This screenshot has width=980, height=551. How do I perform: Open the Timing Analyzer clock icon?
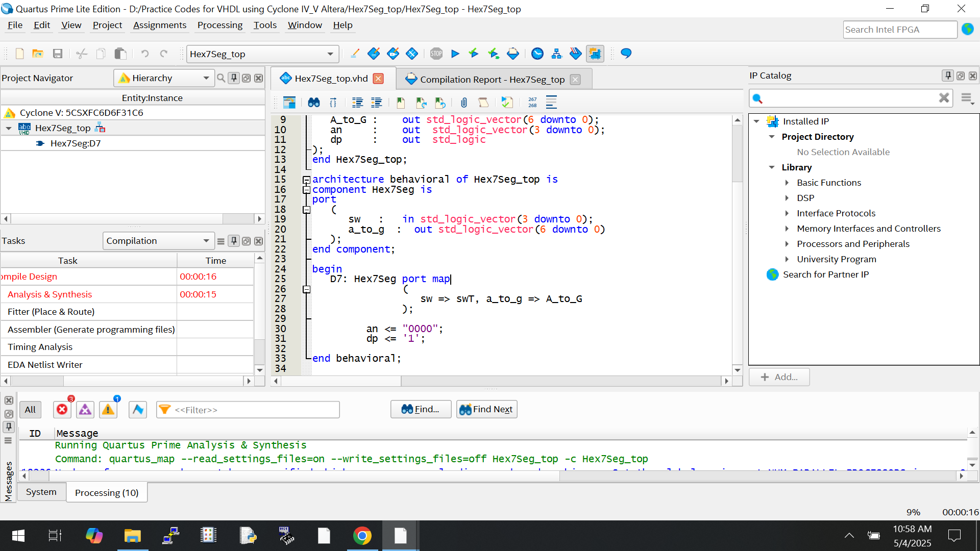[537, 54]
